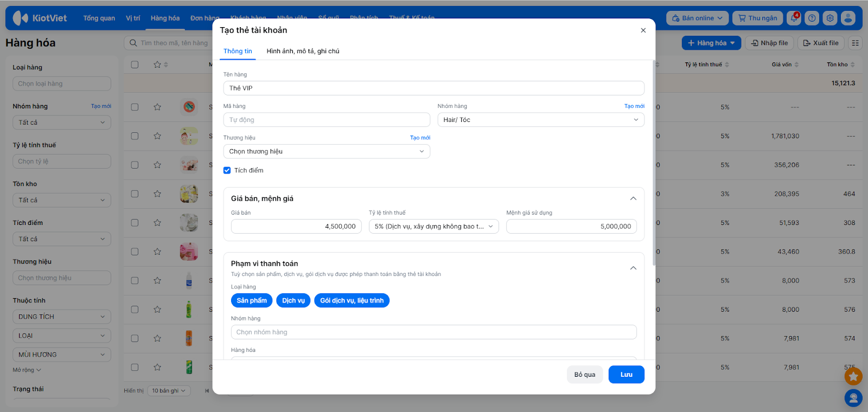
Task: Click the KiotViet logo
Action: [40, 18]
